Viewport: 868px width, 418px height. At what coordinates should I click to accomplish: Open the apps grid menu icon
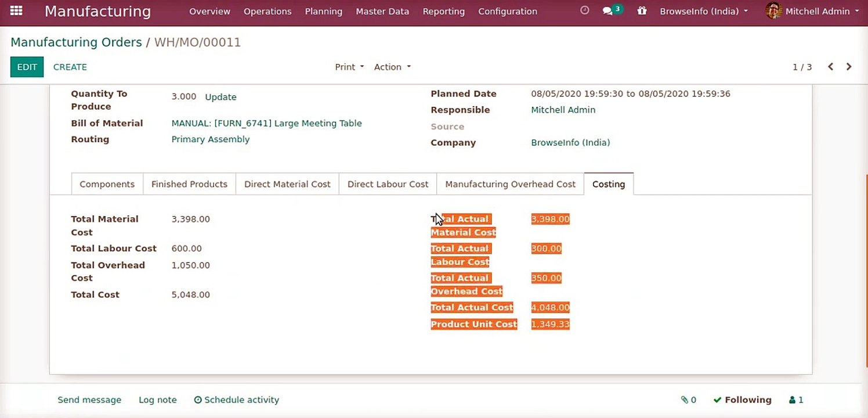coord(16,10)
